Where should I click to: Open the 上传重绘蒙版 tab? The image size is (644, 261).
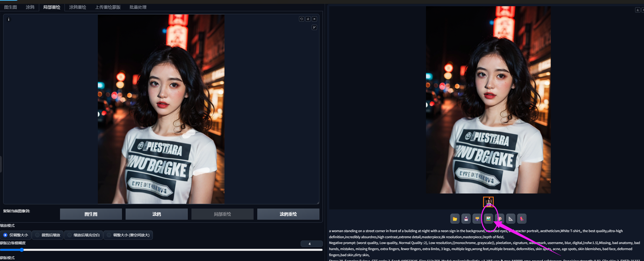point(108,7)
